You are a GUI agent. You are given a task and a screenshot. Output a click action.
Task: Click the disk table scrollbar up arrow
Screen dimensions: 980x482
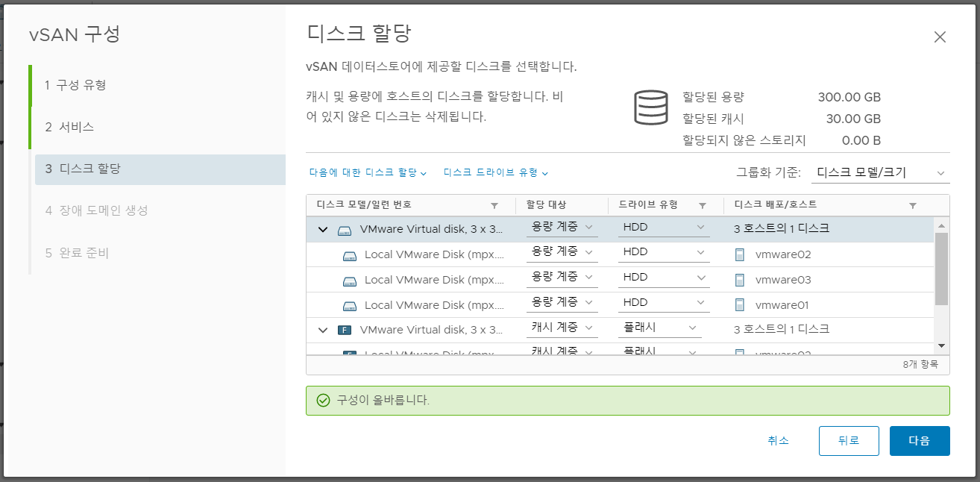(x=941, y=225)
